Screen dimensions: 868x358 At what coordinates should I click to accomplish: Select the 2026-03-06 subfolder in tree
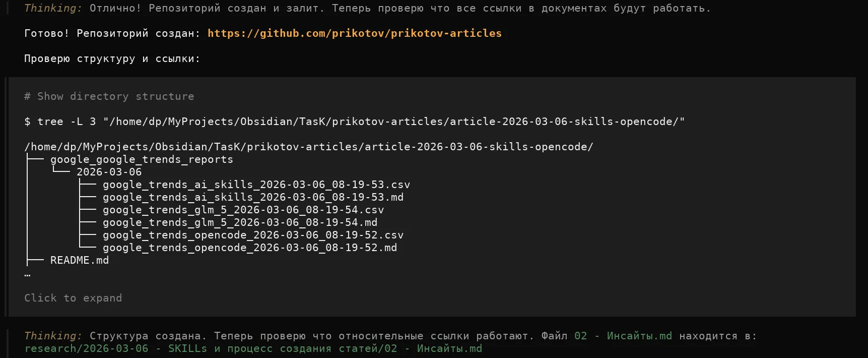click(109, 172)
